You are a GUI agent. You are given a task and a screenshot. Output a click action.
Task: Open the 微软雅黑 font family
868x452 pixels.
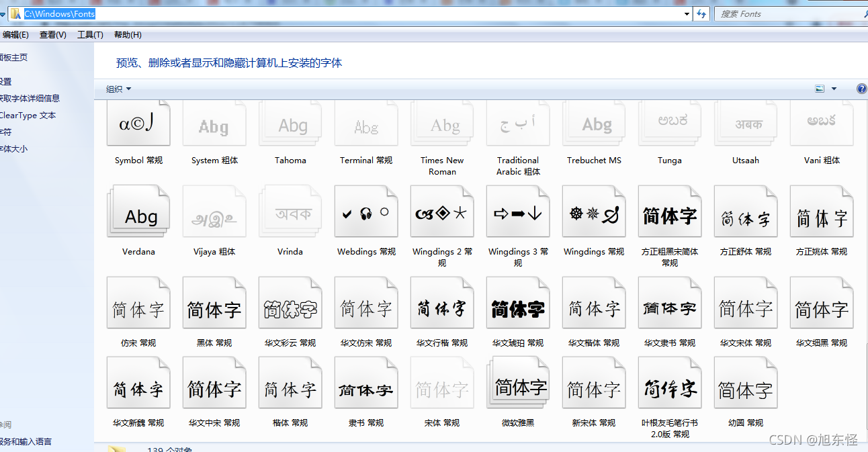pyautogui.click(x=518, y=383)
